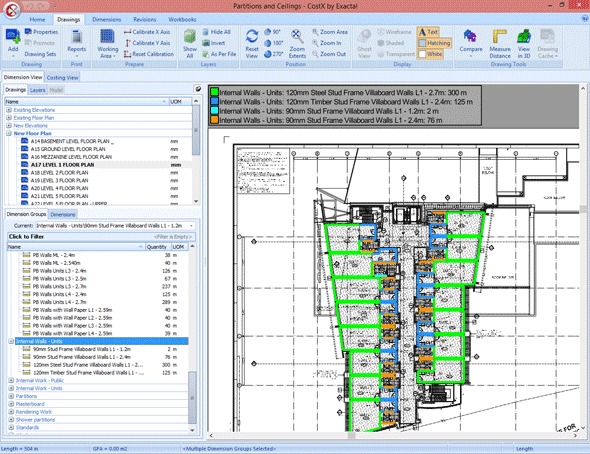Choose Calibrate Y Axis
Screen dimensions: 590x454
147,43
